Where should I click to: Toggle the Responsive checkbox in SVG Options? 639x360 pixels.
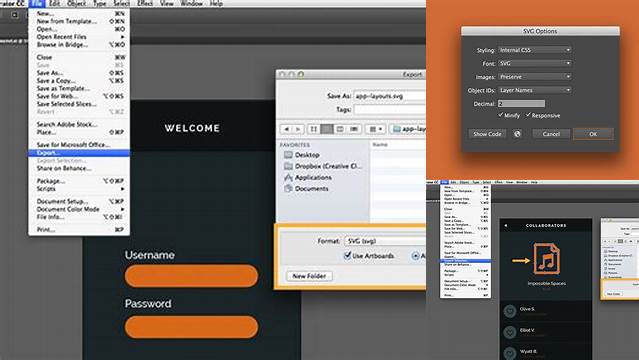(x=528, y=115)
